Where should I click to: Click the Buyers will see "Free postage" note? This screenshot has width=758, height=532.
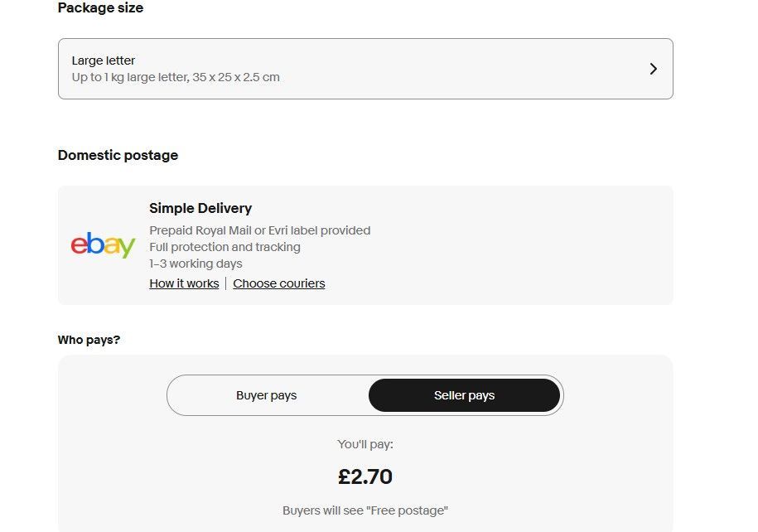click(x=365, y=510)
